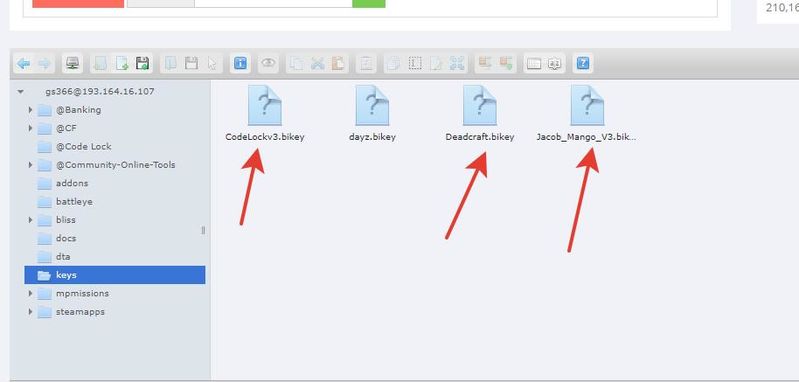Viewport: 799px width, 382px height.
Task: Expand the @Banking folder arrow
Action: click(30, 110)
